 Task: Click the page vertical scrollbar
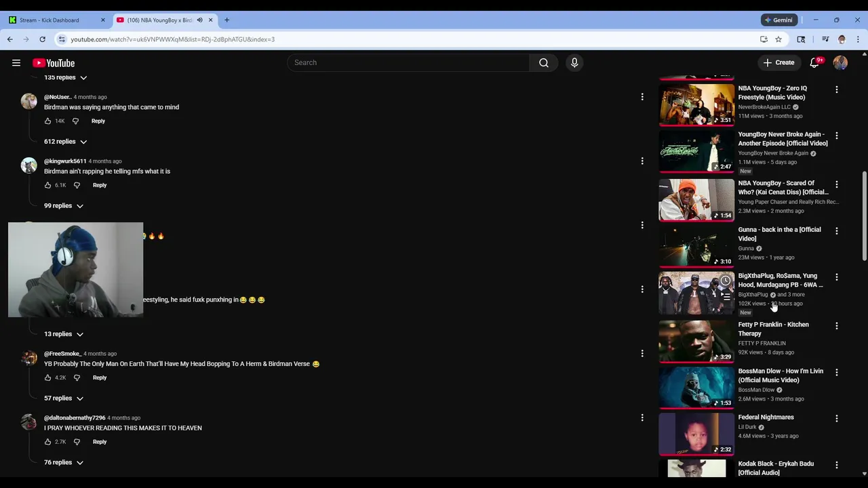click(x=865, y=217)
